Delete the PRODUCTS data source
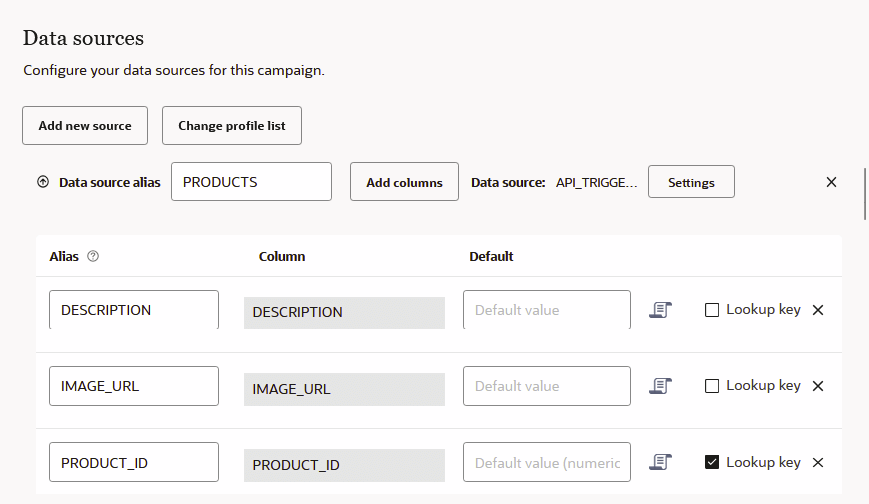 [831, 182]
